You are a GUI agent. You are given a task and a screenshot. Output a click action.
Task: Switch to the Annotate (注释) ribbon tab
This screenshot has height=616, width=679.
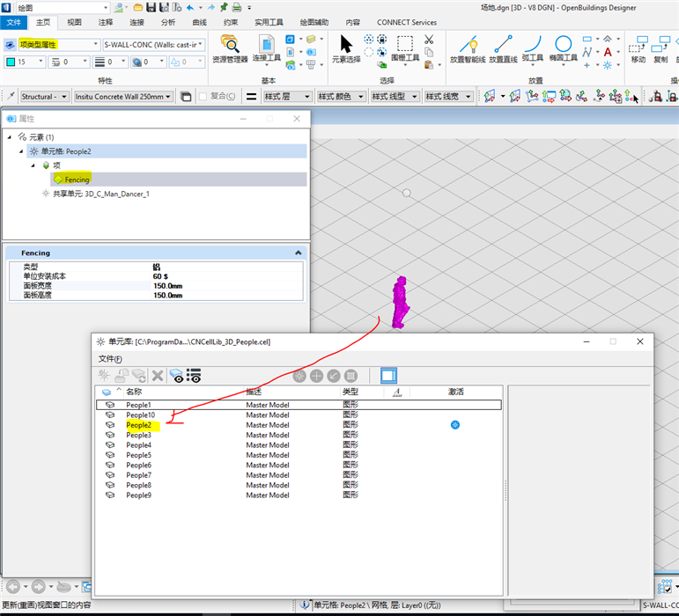pyautogui.click(x=105, y=23)
